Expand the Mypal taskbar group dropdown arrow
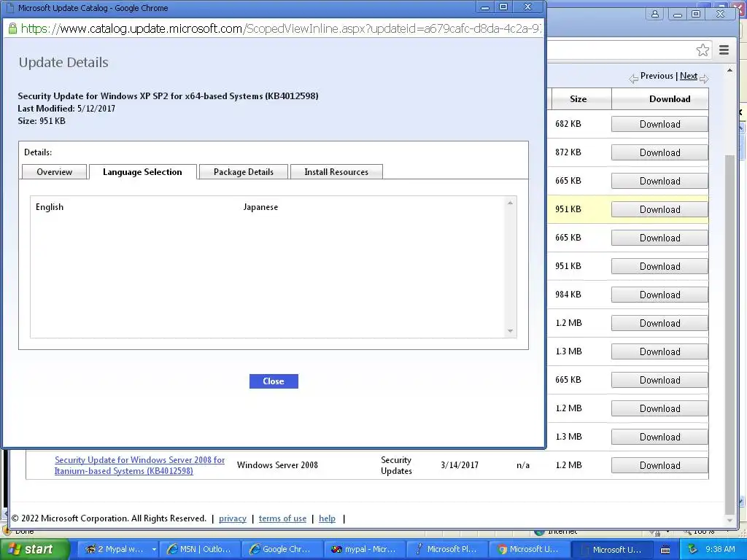This screenshot has height=560, width=747. pyautogui.click(x=154, y=550)
